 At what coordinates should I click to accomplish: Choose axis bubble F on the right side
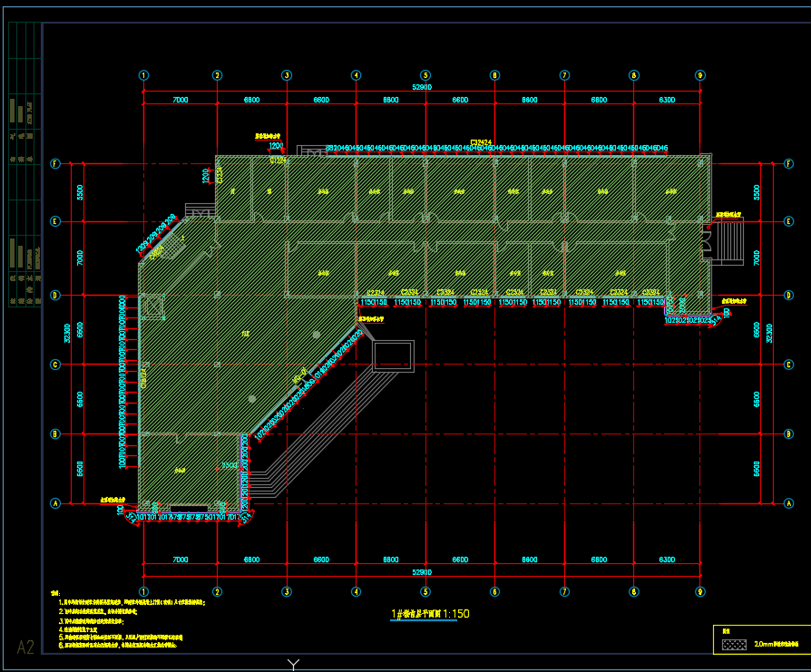tap(788, 164)
